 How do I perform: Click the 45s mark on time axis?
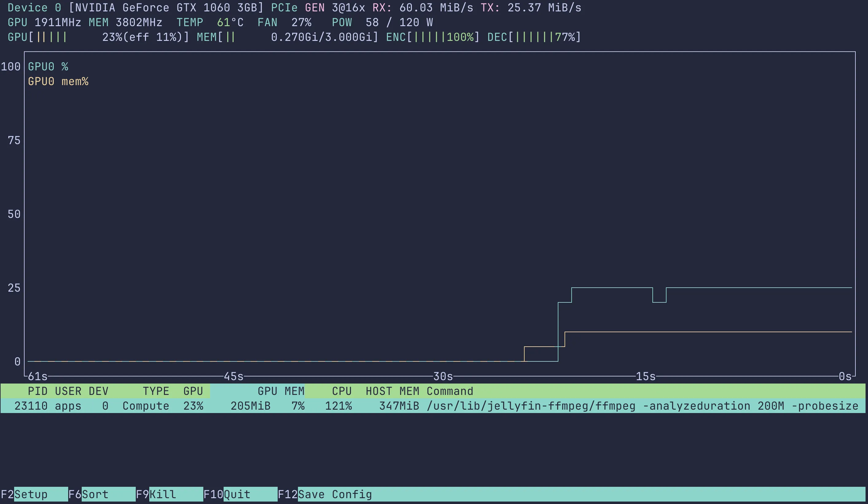tap(233, 376)
